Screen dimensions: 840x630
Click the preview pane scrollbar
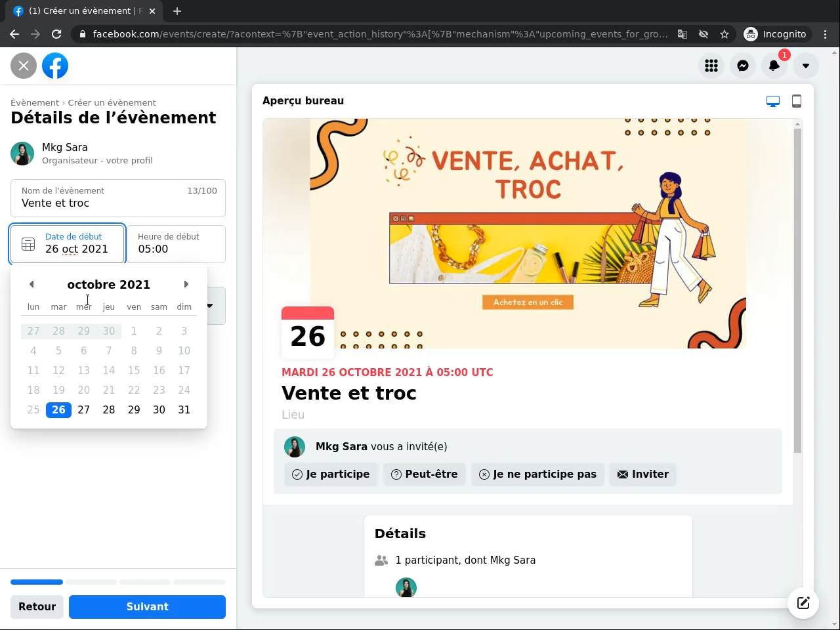[x=798, y=291]
